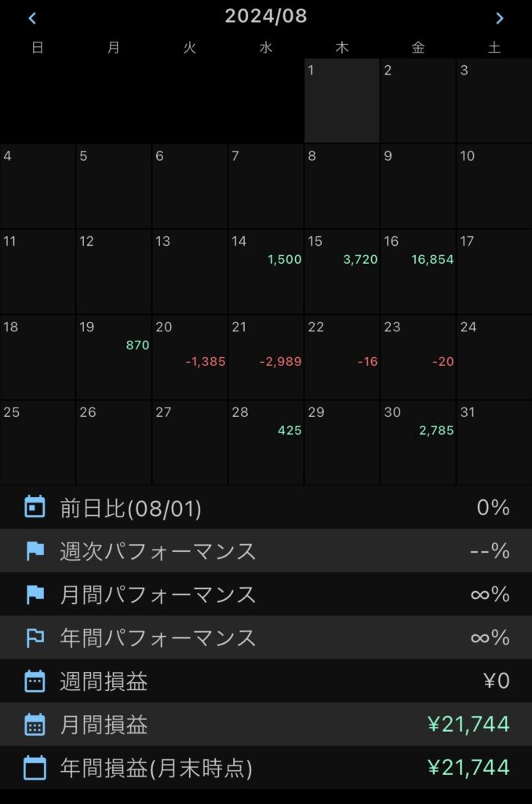Click calendar icon beside 前日比(08/01)
Viewport: 532px width, 804px height.
point(35,508)
